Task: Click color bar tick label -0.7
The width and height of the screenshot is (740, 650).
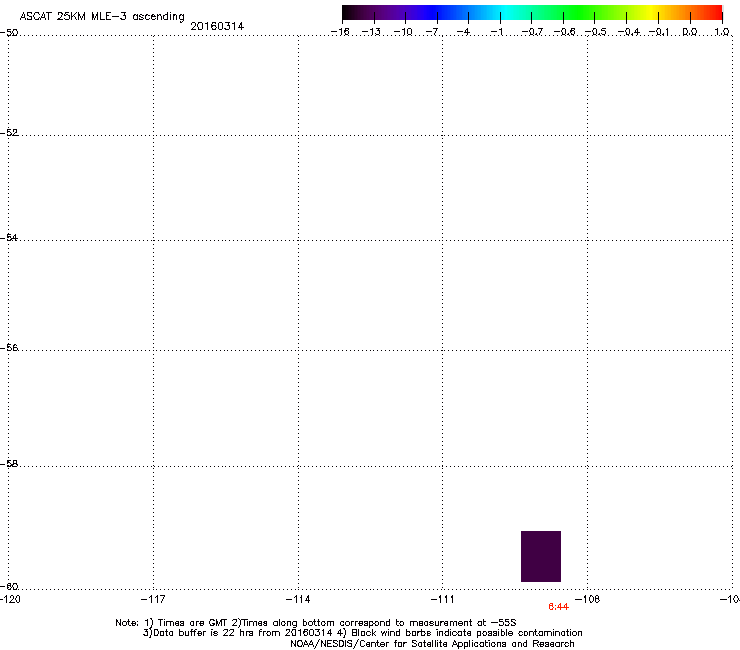Action: tap(532, 32)
